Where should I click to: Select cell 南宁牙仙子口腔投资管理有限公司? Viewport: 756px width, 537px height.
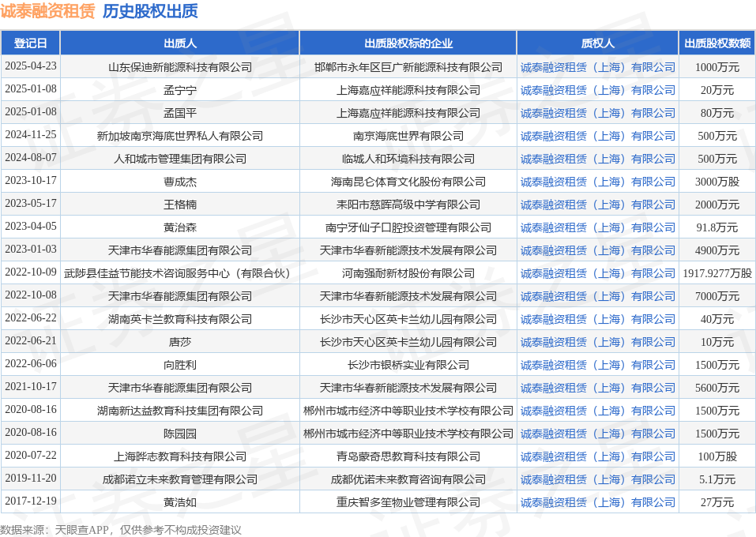tap(408, 227)
